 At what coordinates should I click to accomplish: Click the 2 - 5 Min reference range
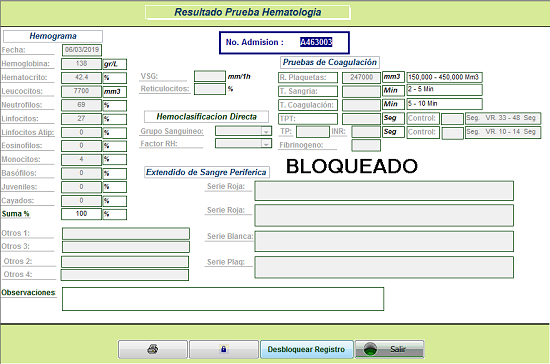(444, 89)
